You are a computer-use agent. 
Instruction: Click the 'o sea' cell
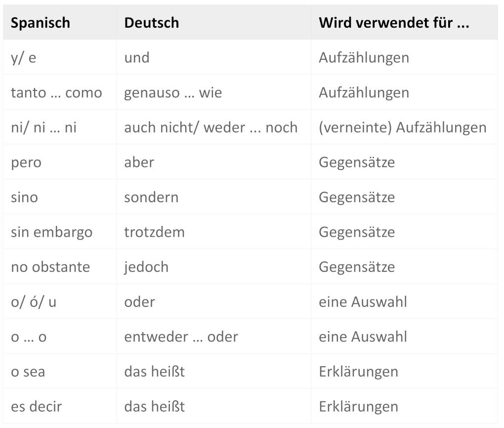(28, 372)
